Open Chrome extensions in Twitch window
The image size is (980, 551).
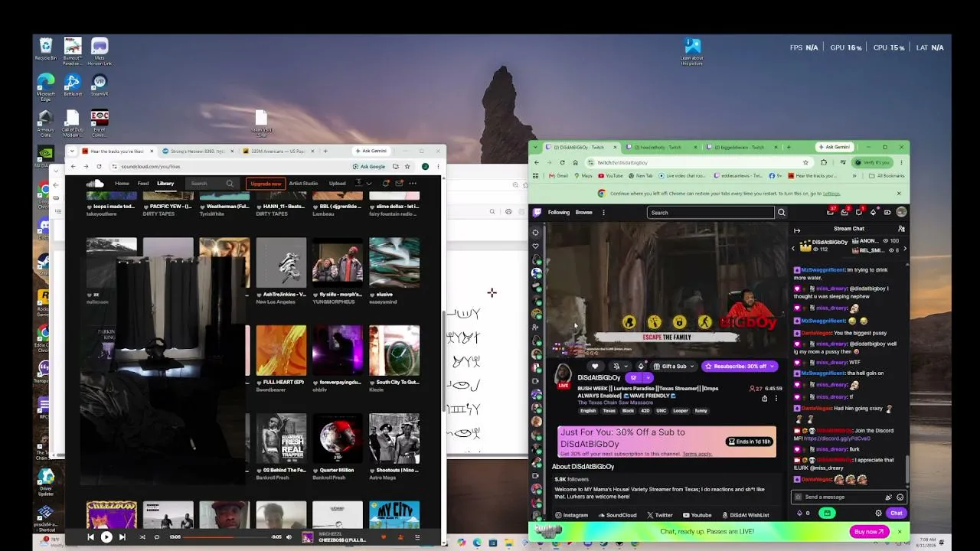tap(824, 162)
